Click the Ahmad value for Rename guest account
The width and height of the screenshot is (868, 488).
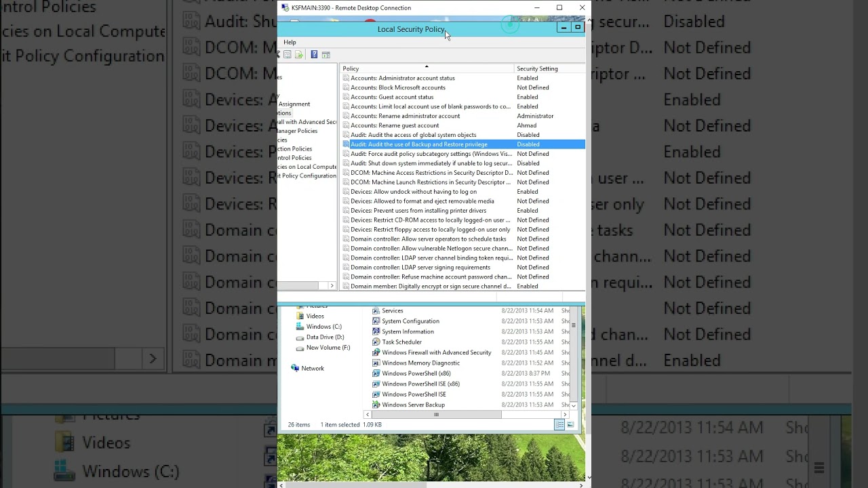click(x=526, y=125)
